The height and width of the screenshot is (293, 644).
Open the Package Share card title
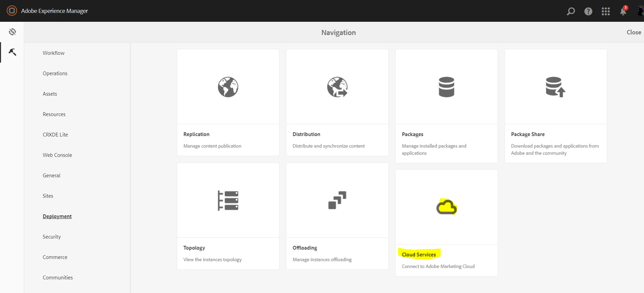(528, 134)
